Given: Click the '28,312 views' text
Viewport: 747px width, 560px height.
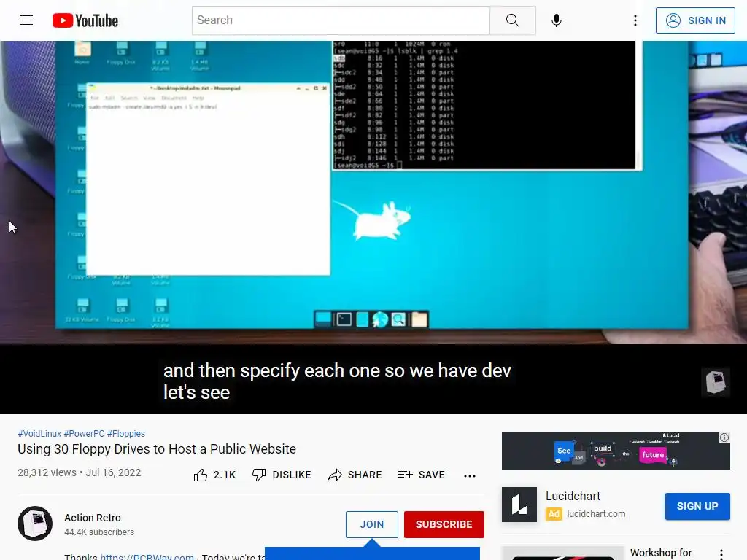Looking at the screenshot, I should [x=47, y=472].
